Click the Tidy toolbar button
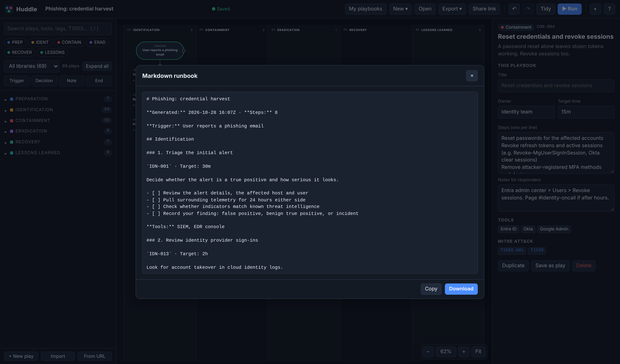Image resolution: width=620 pixels, height=364 pixels. click(546, 9)
